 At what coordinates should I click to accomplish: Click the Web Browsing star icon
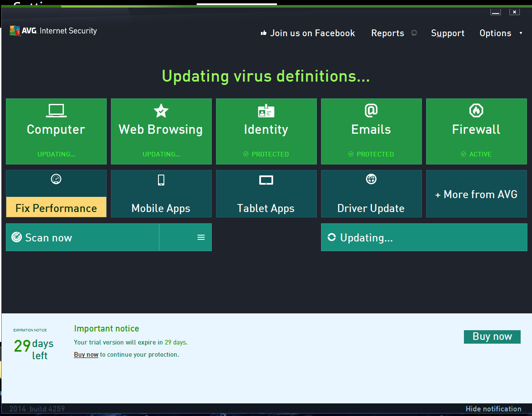[x=161, y=111]
